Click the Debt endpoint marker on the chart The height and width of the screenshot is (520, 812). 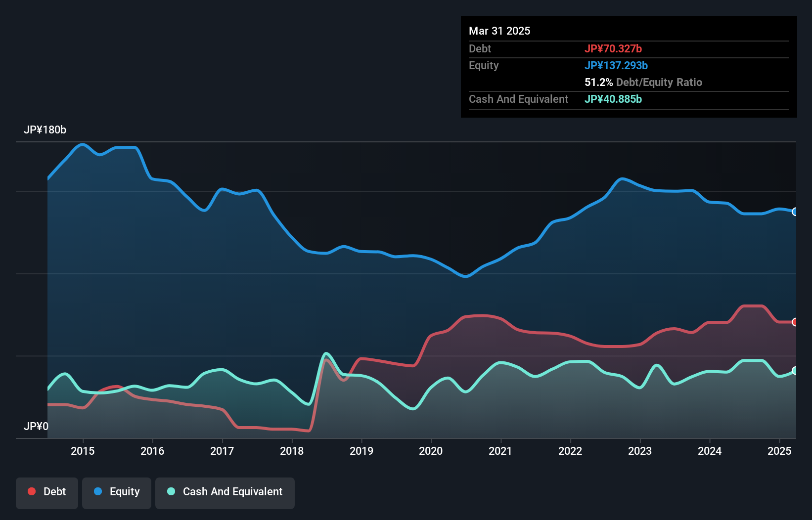click(795, 322)
